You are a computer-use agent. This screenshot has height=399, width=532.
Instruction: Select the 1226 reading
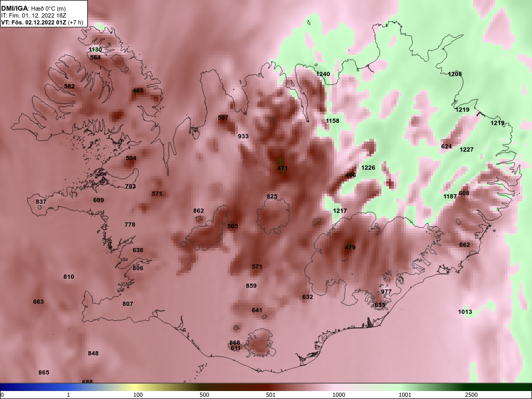(368, 168)
